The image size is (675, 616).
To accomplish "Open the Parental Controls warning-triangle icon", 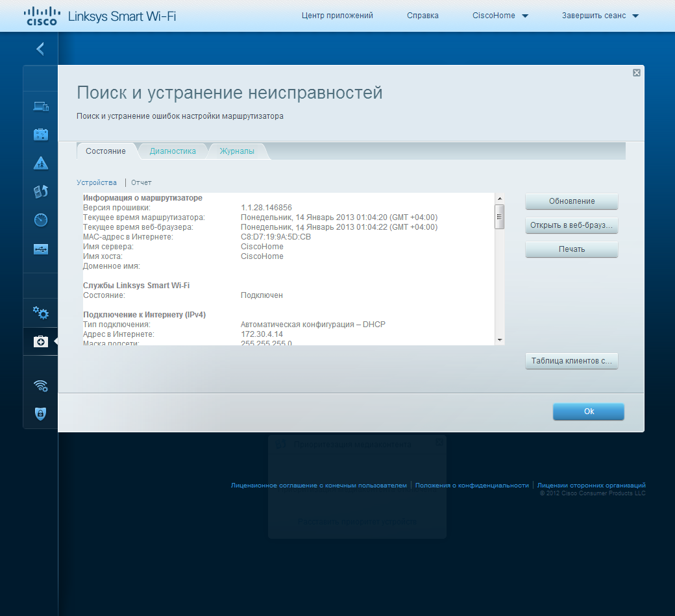I will click(x=41, y=163).
